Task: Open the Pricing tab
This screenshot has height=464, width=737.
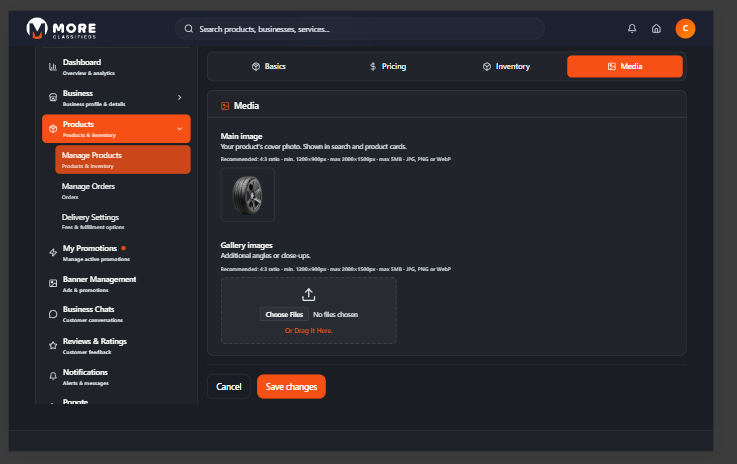Action: (387, 67)
